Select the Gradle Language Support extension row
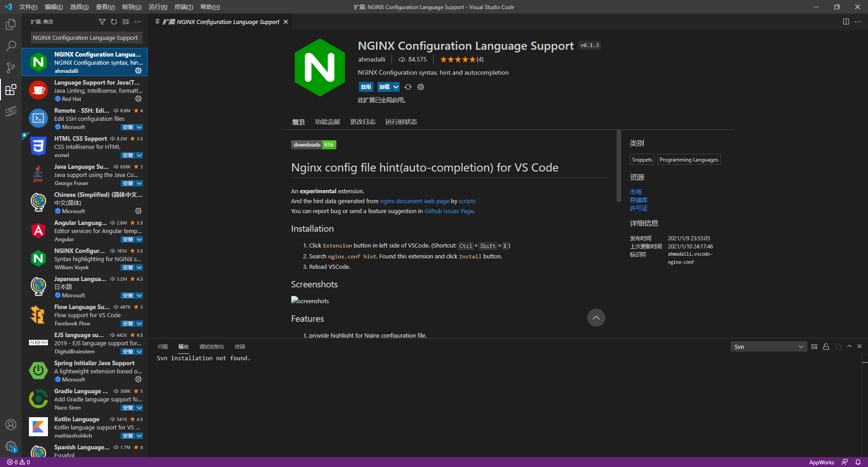Viewport: 868px width, 467px height. 85,399
